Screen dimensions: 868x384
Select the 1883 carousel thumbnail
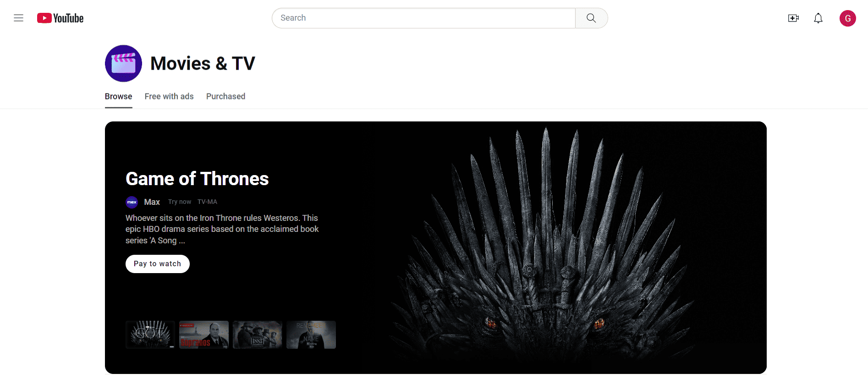[258, 335]
